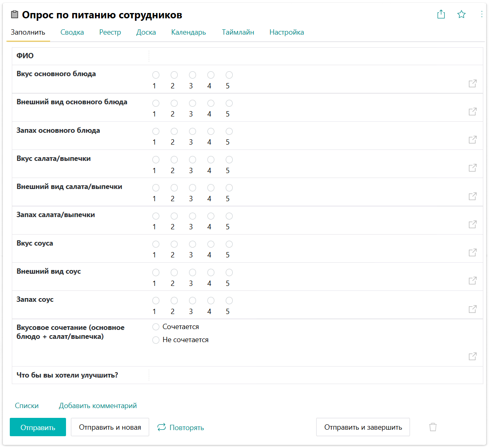489x448 pixels.
Task: Rate Вкус соуса as 1
Action: pos(156,244)
